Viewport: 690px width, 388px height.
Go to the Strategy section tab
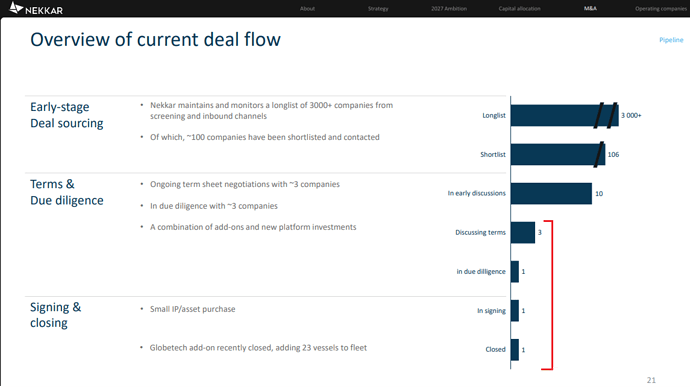tap(378, 8)
